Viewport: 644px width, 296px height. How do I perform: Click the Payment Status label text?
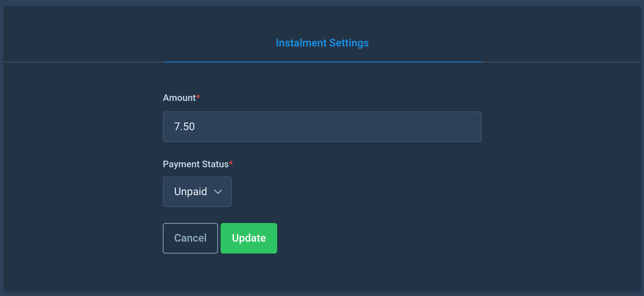[x=196, y=164]
